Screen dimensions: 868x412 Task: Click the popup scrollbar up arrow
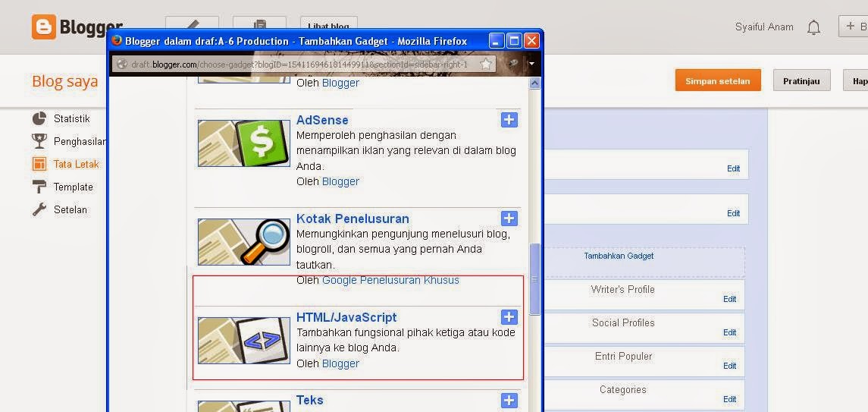pyautogui.click(x=534, y=83)
